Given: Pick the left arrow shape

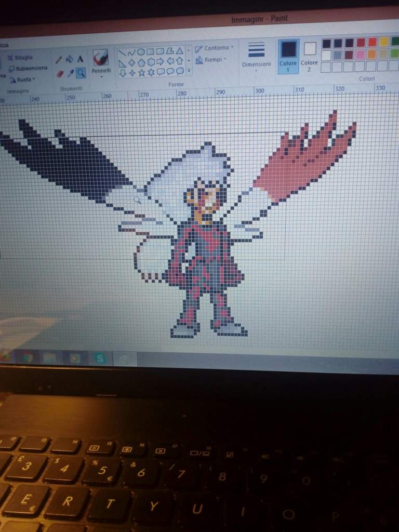Looking at the screenshot, I should point(170,61).
